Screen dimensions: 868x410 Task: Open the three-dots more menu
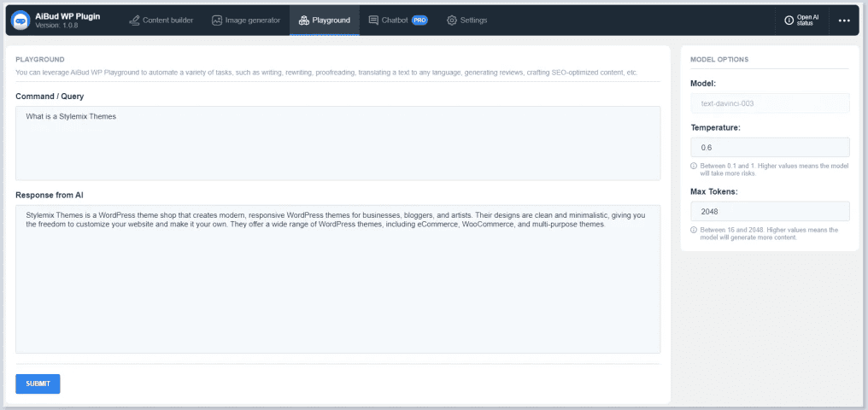[843, 20]
